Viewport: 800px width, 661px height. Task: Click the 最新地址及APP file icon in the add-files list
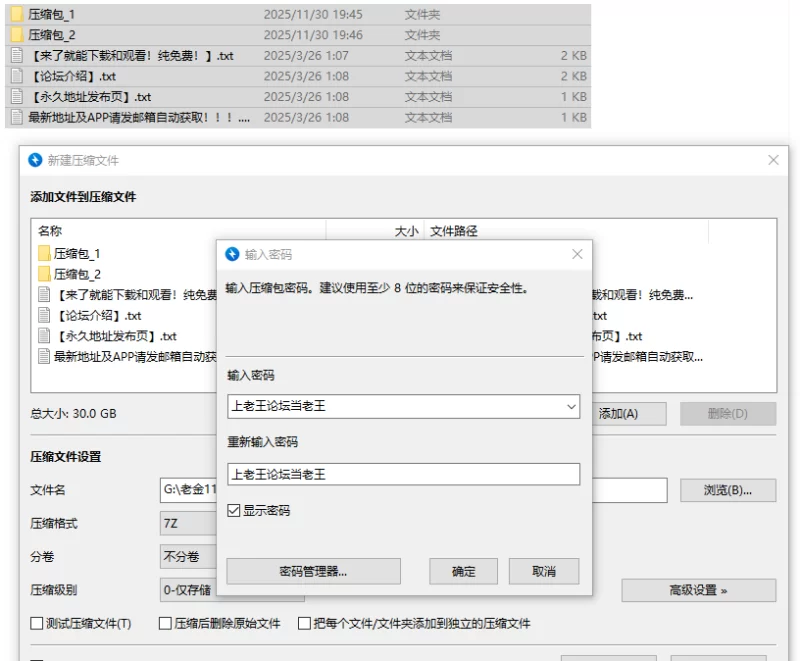(x=44, y=356)
